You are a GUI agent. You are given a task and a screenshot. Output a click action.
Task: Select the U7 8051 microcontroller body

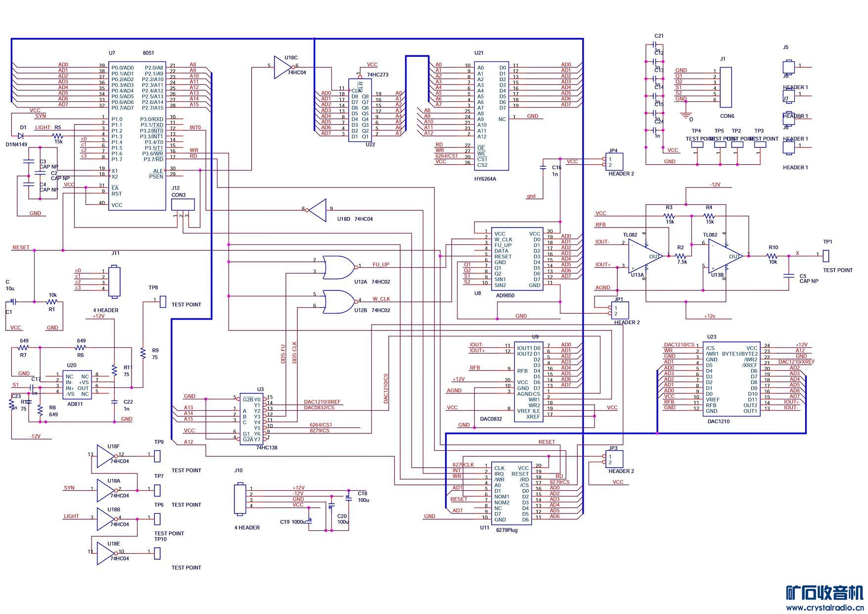coord(137,136)
